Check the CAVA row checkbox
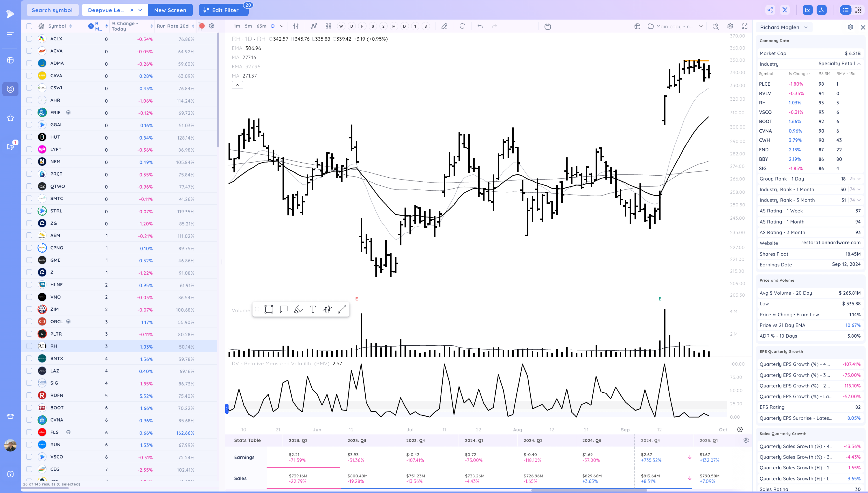This screenshot has width=868, height=493. [x=29, y=75]
